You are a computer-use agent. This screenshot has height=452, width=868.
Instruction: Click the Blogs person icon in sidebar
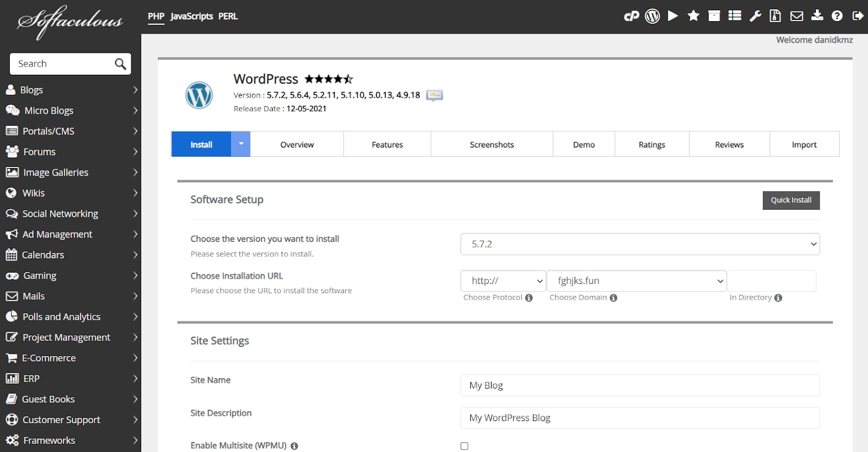[x=10, y=90]
